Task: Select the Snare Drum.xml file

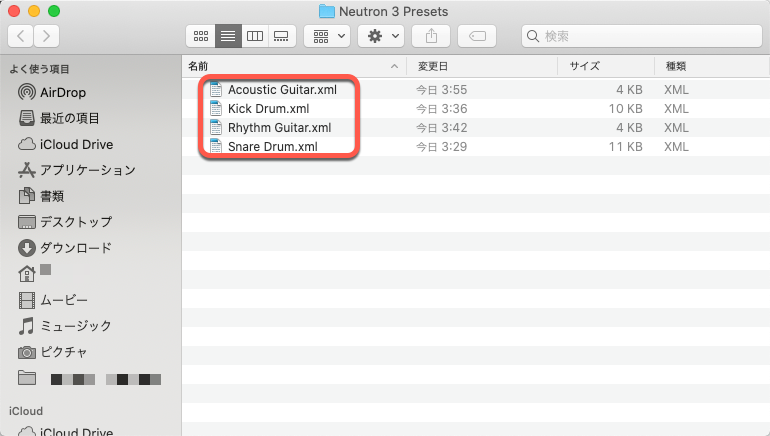Action: [x=273, y=147]
